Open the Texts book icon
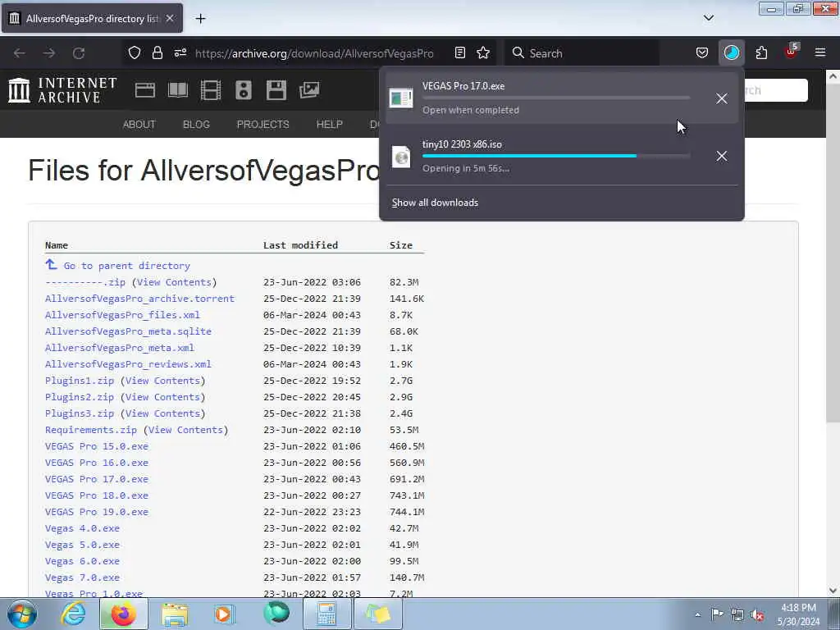840x630 pixels. (x=178, y=90)
